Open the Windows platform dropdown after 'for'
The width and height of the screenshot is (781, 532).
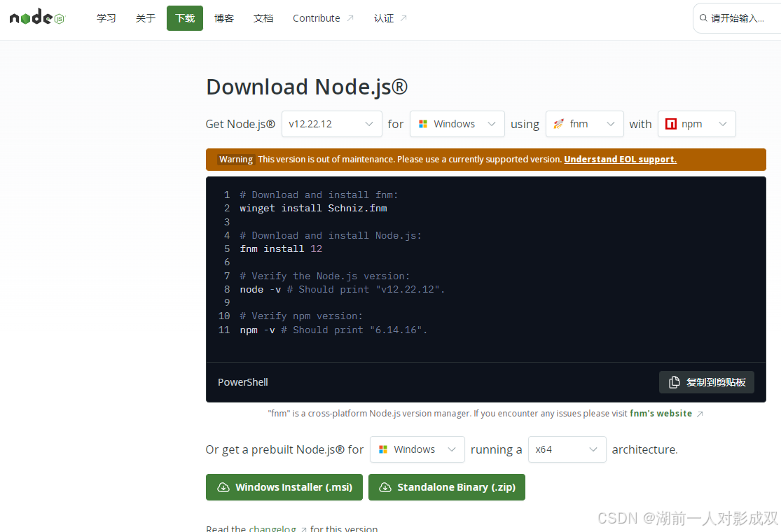[x=457, y=124]
